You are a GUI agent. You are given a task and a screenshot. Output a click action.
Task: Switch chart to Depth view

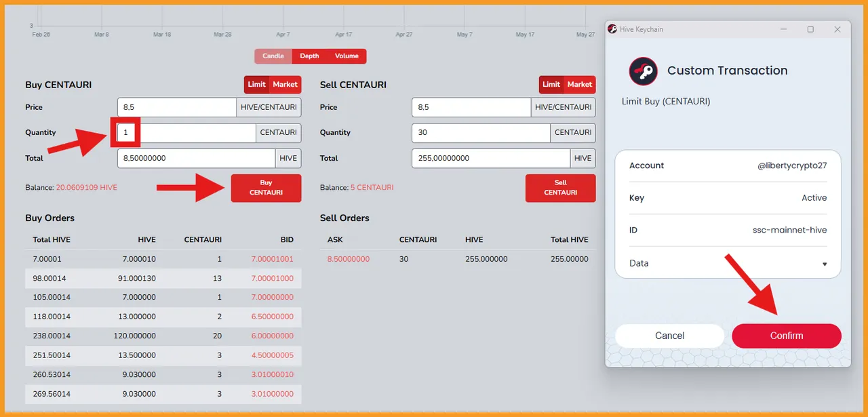point(309,56)
